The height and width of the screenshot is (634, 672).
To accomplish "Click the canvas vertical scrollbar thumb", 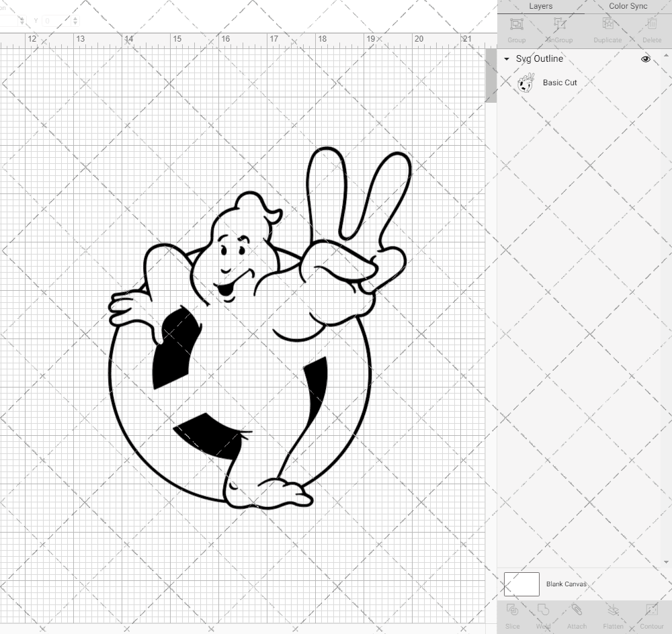I will pyautogui.click(x=491, y=75).
